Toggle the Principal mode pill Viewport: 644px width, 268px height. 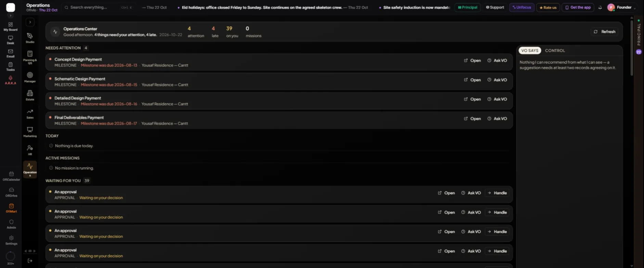click(x=468, y=8)
